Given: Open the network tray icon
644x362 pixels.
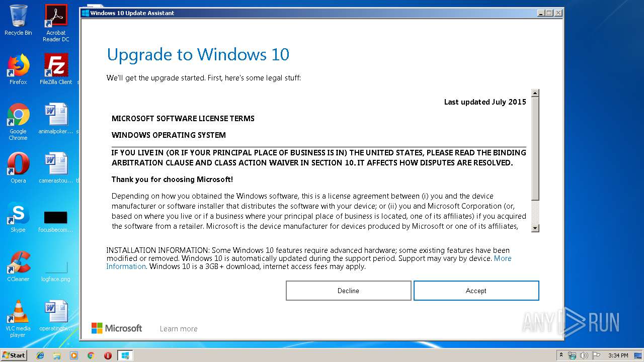Looking at the screenshot, I should (572, 355).
